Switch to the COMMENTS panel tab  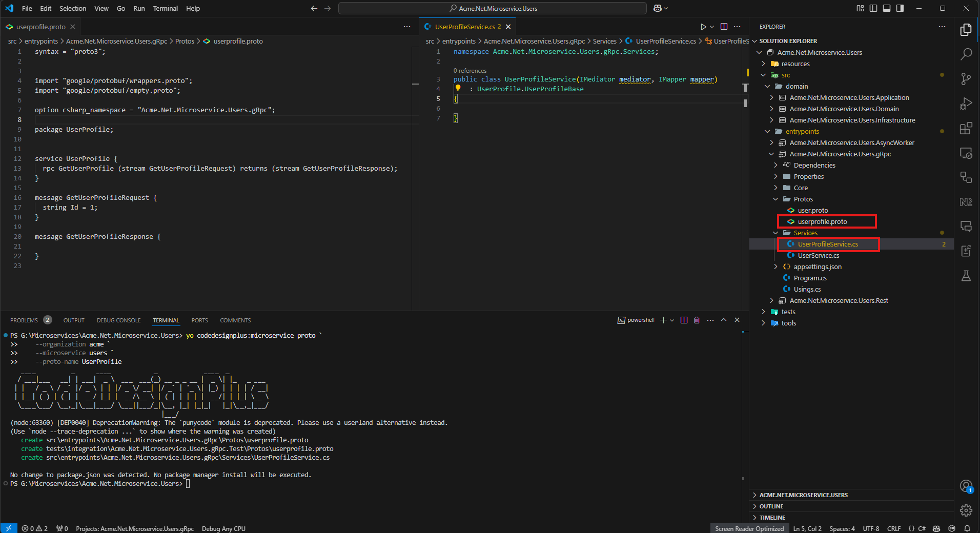pos(235,320)
